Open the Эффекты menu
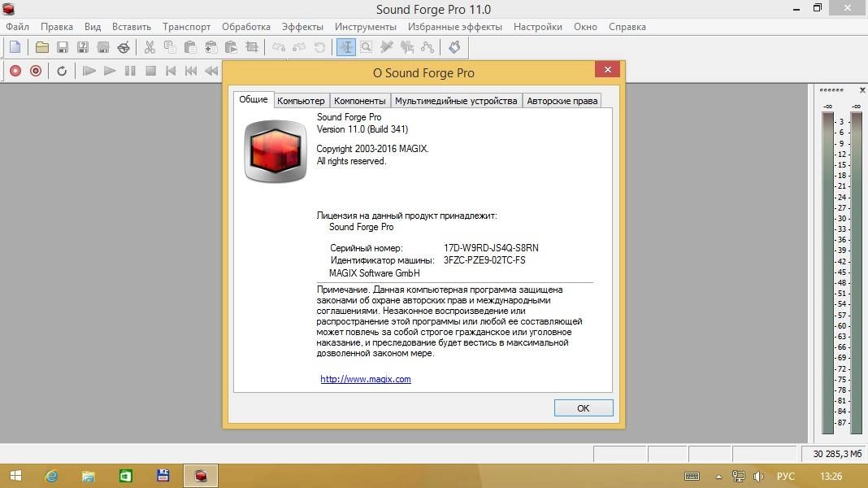 point(302,27)
